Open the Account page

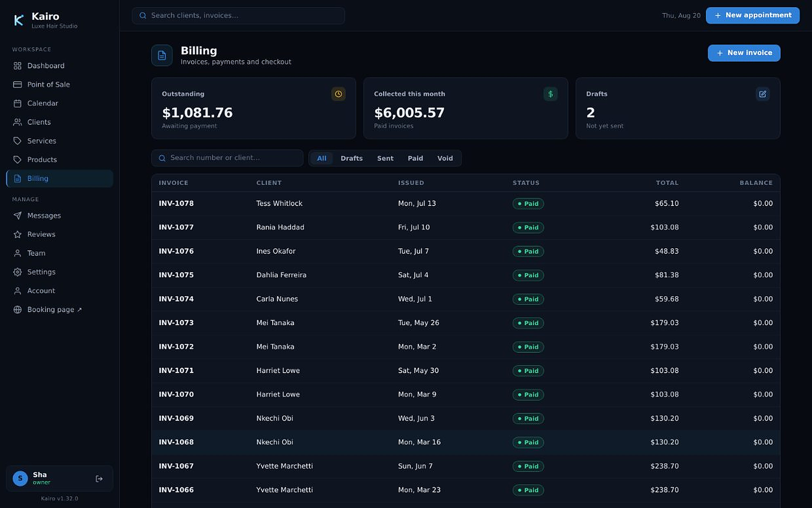click(59, 291)
